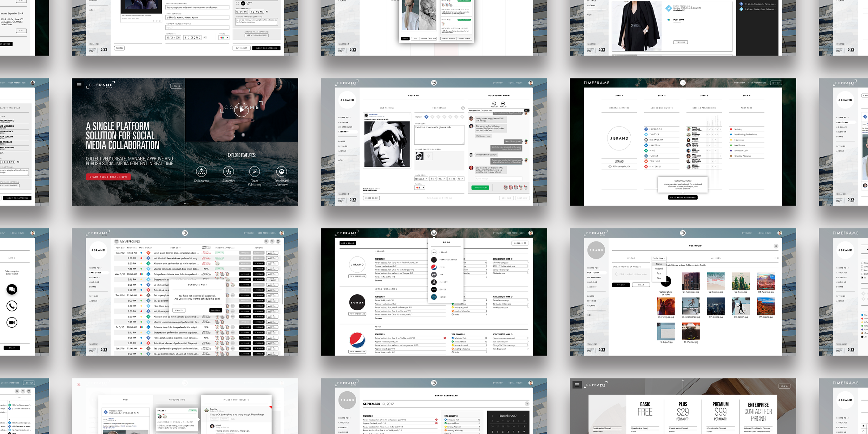Viewport: 868px width, 434px height.
Task: Click Add A Brand button in brand overview
Action: click(x=348, y=243)
